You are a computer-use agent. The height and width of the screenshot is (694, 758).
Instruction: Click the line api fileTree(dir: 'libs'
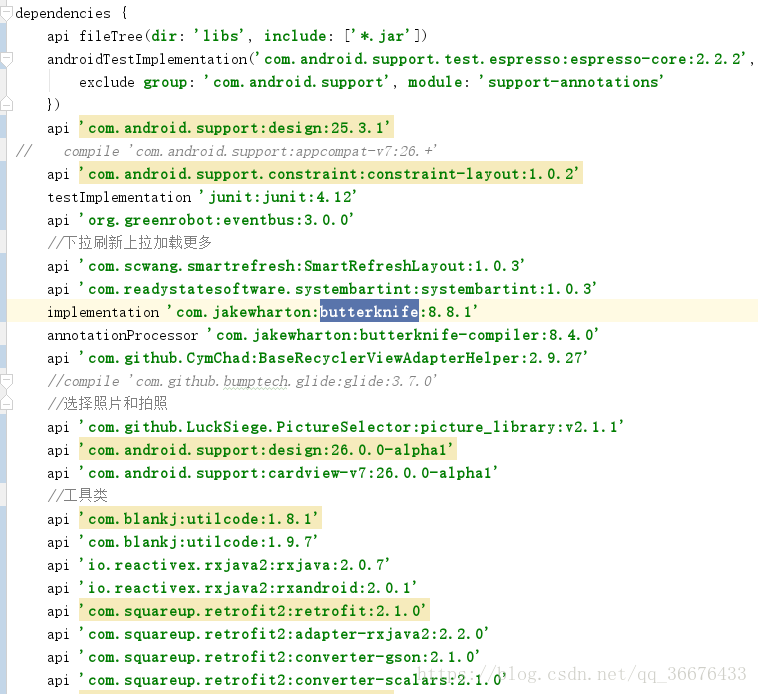[x=237, y=36]
